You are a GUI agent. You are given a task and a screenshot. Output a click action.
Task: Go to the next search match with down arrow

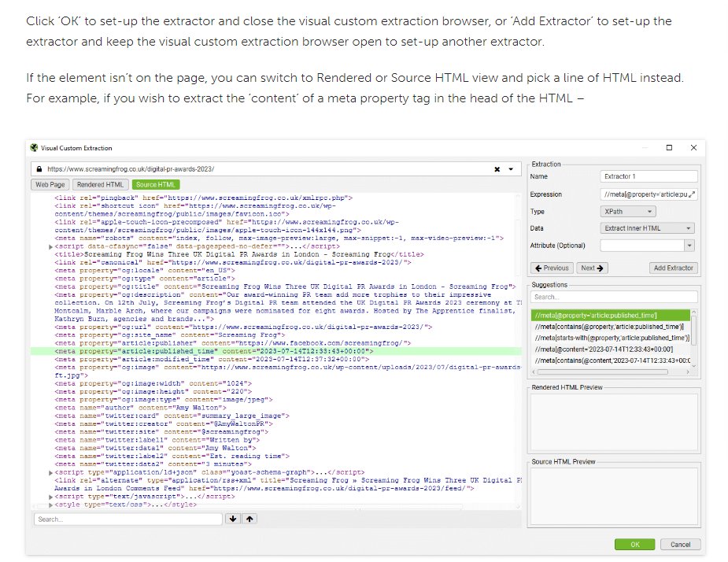(233, 519)
